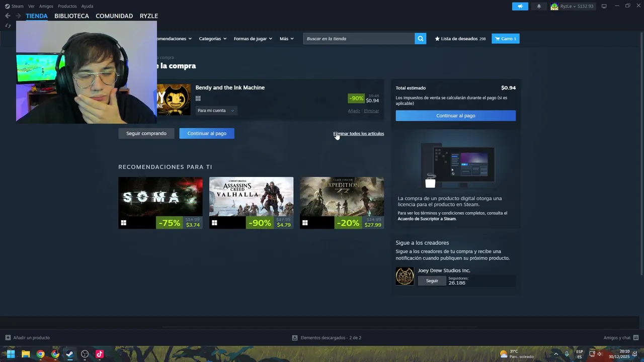Open the friends and chat icon
This screenshot has width=644, height=362.
click(636, 337)
